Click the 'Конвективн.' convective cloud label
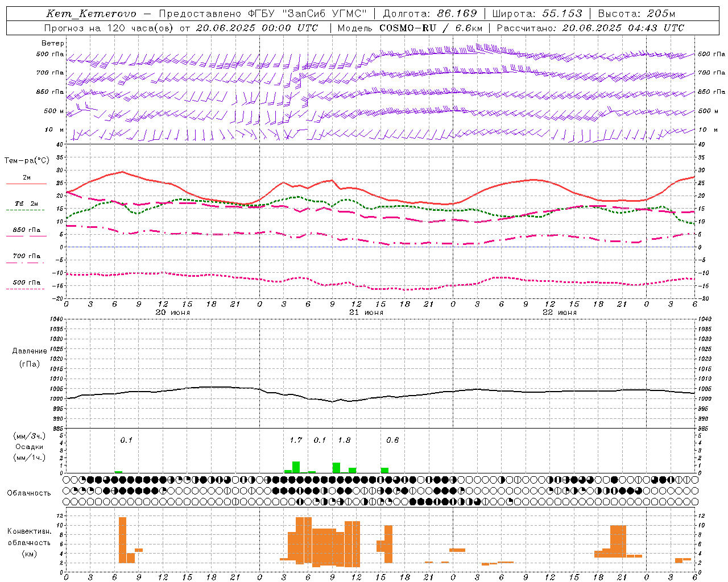Viewport: 728px width, 582px height. click(30, 531)
